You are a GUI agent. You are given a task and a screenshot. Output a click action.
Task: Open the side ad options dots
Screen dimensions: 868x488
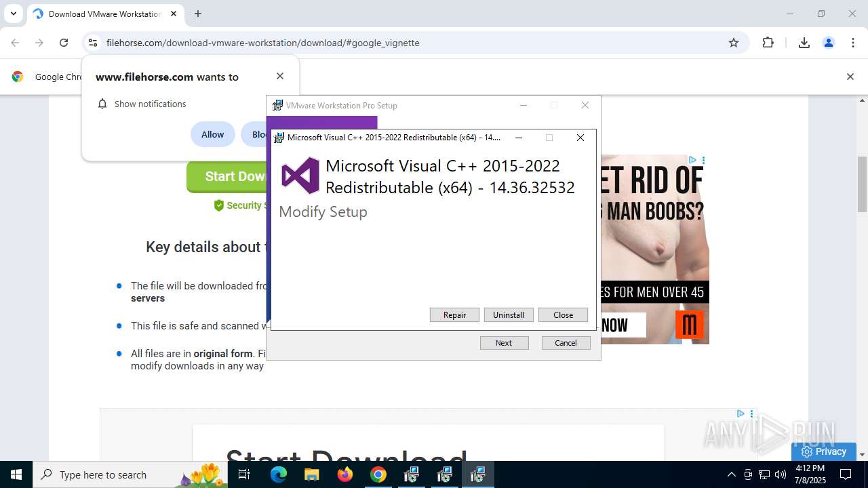tap(703, 160)
